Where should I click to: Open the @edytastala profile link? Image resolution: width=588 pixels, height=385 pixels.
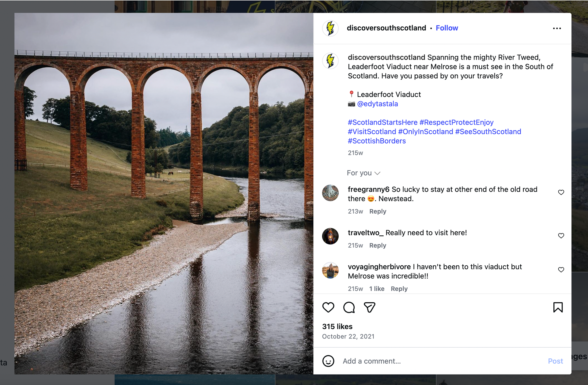tap(377, 104)
